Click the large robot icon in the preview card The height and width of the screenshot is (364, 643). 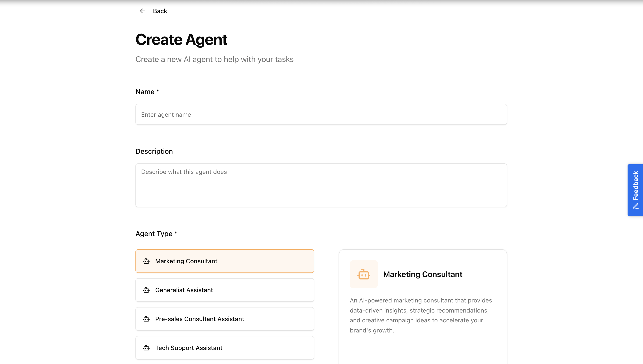(364, 274)
